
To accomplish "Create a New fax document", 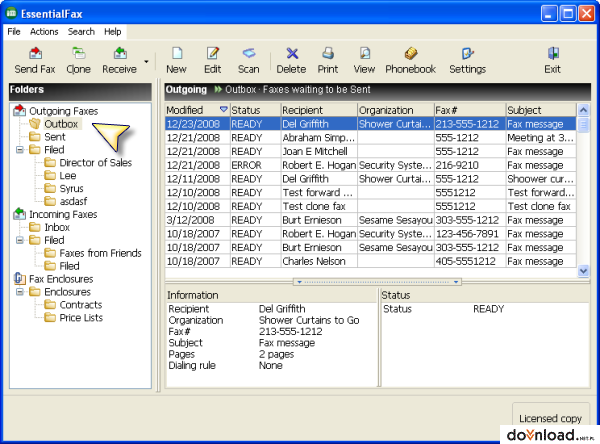I will (176, 60).
